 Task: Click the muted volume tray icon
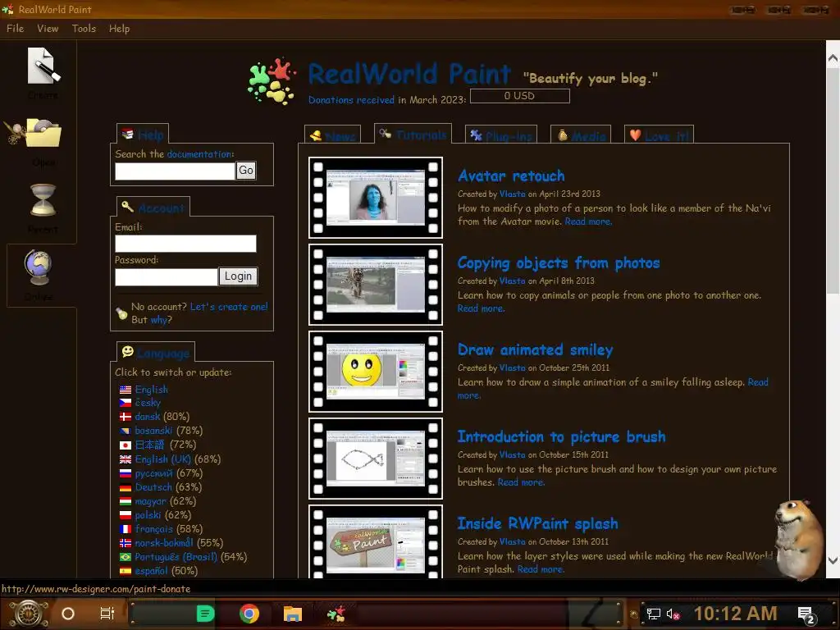point(673,614)
